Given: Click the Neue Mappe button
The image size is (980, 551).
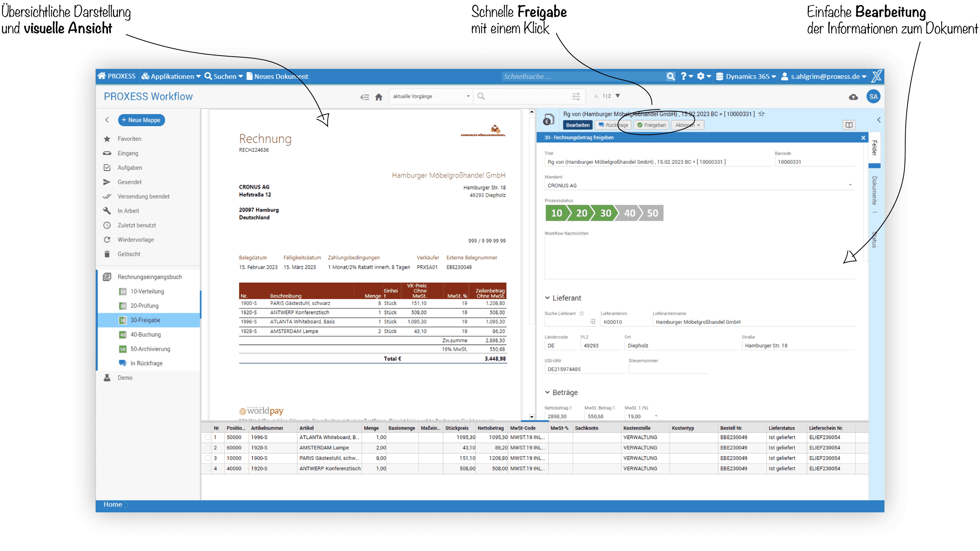Looking at the screenshot, I should point(141,120).
